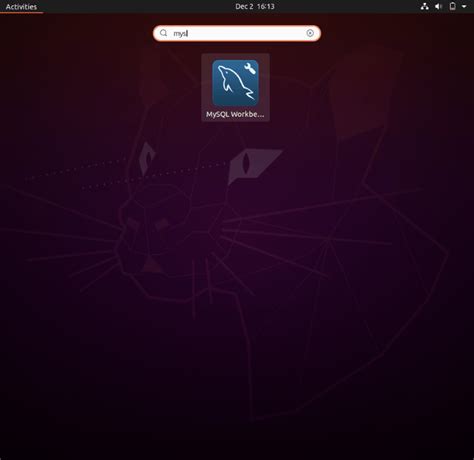
Task: Focus the search field containing "mysl"
Action: (237, 33)
